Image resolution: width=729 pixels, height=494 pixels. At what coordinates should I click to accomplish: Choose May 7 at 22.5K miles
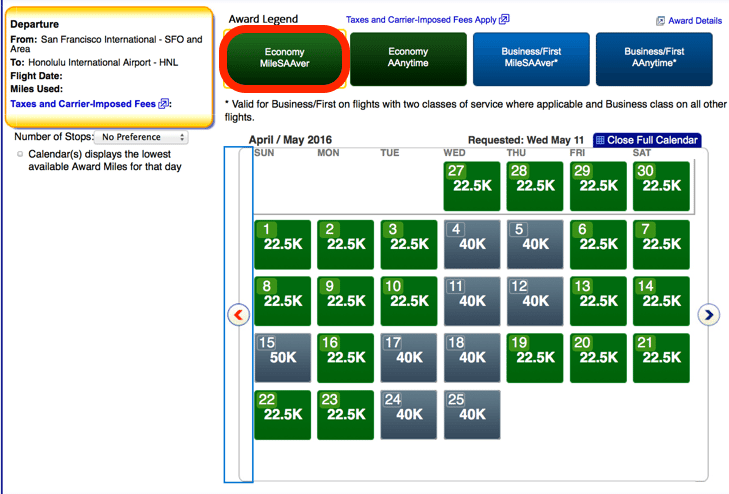[661, 244]
